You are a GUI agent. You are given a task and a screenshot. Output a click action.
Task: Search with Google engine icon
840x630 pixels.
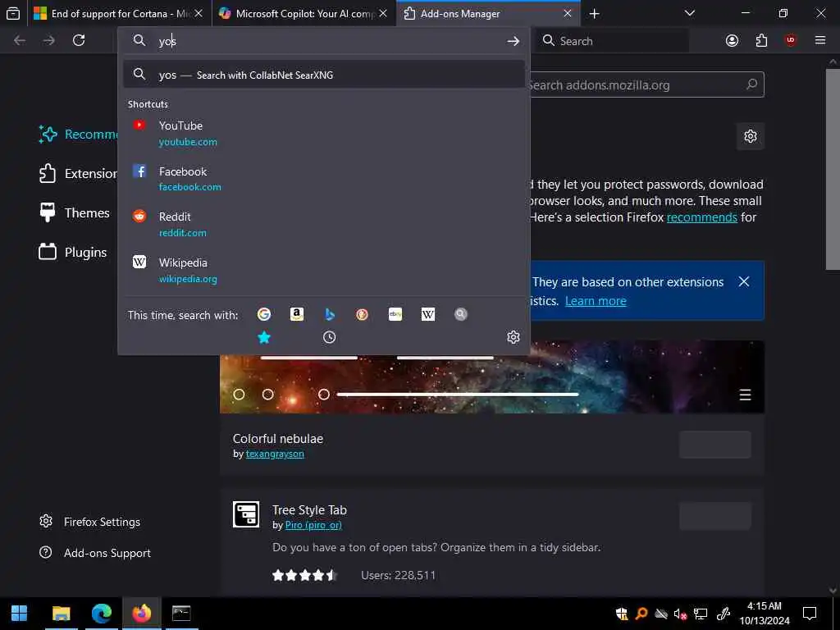[263, 314]
